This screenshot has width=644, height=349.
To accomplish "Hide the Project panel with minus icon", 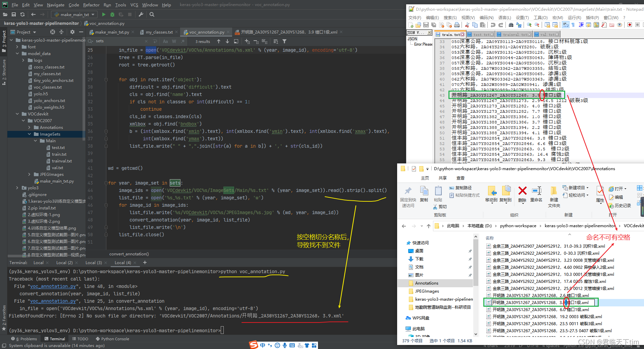I will pyautogui.click(x=81, y=32).
